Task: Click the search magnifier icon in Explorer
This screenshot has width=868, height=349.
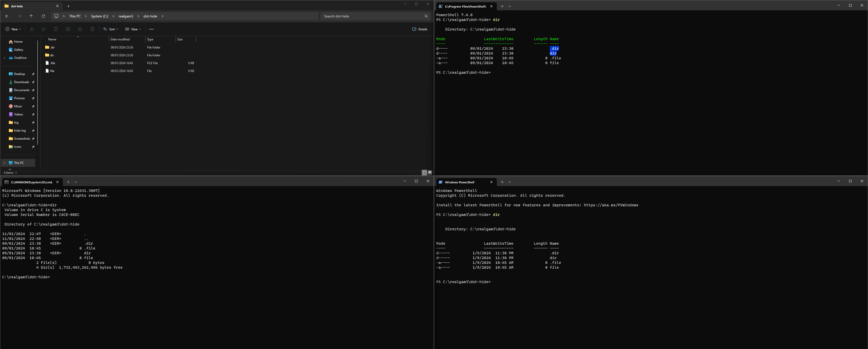Action: 426,16
